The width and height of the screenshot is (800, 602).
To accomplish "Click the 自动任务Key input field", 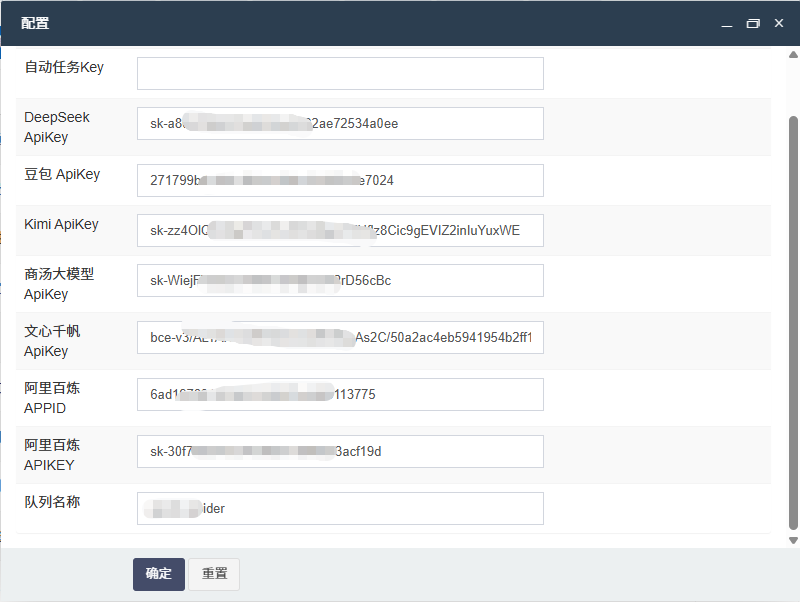I will coord(340,73).
